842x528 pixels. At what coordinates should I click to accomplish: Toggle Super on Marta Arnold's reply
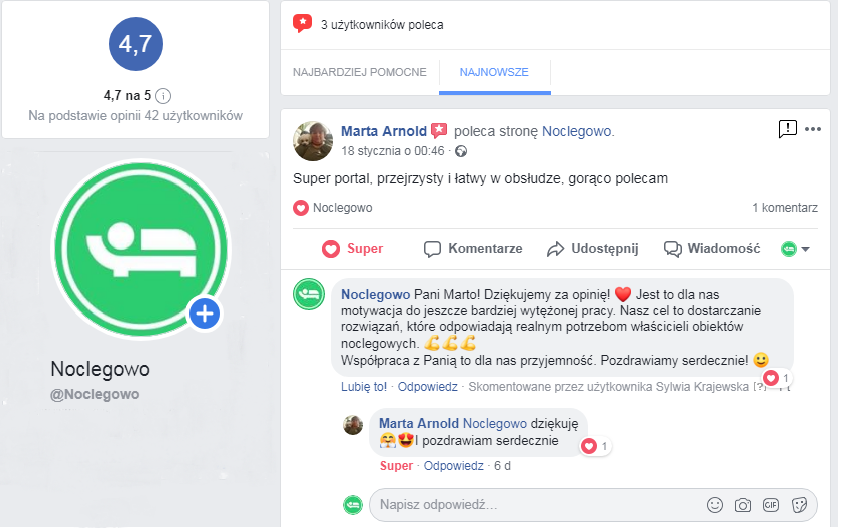(x=396, y=466)
